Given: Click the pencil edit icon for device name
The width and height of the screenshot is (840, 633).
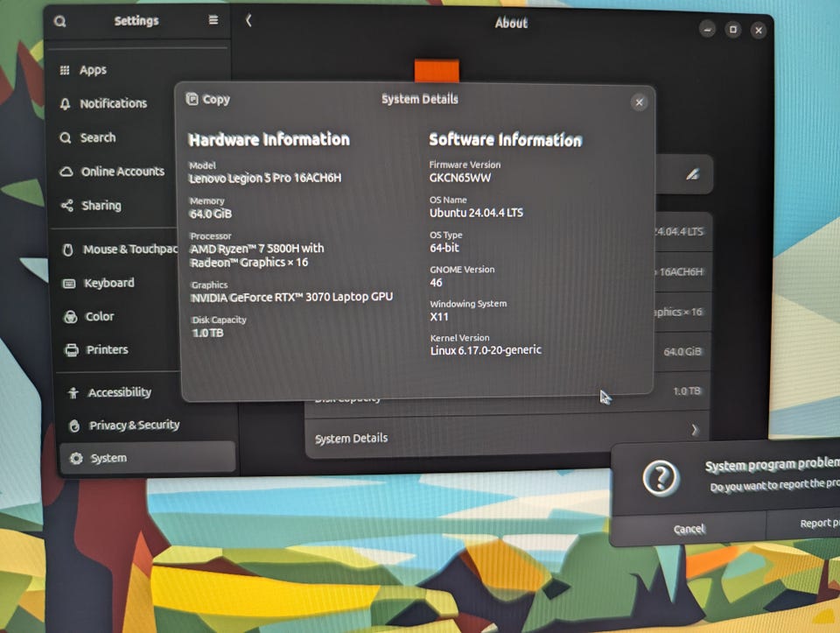Looking at the screenshot, I should tap(693, 174).
